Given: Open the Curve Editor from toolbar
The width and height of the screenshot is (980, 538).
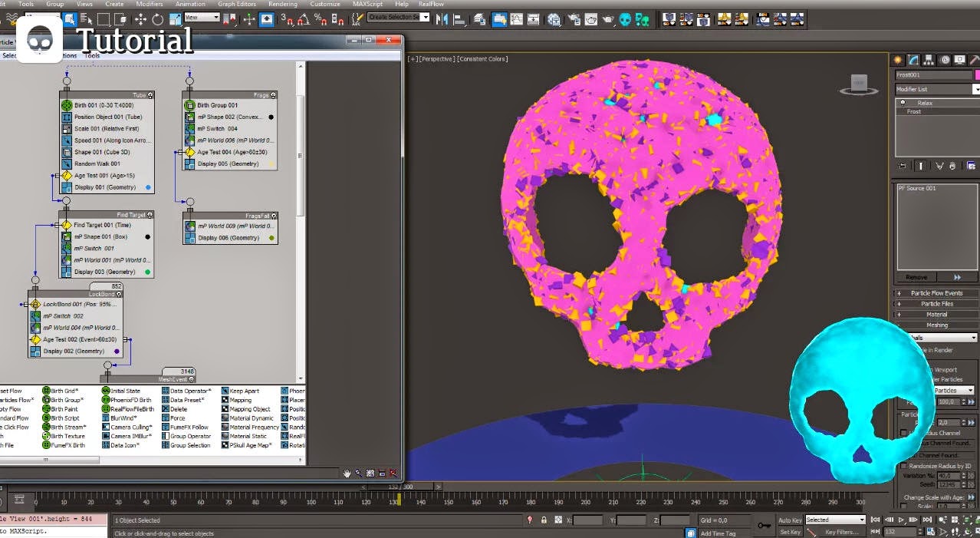Looking at the screenshot, I should tap(516, 19).
